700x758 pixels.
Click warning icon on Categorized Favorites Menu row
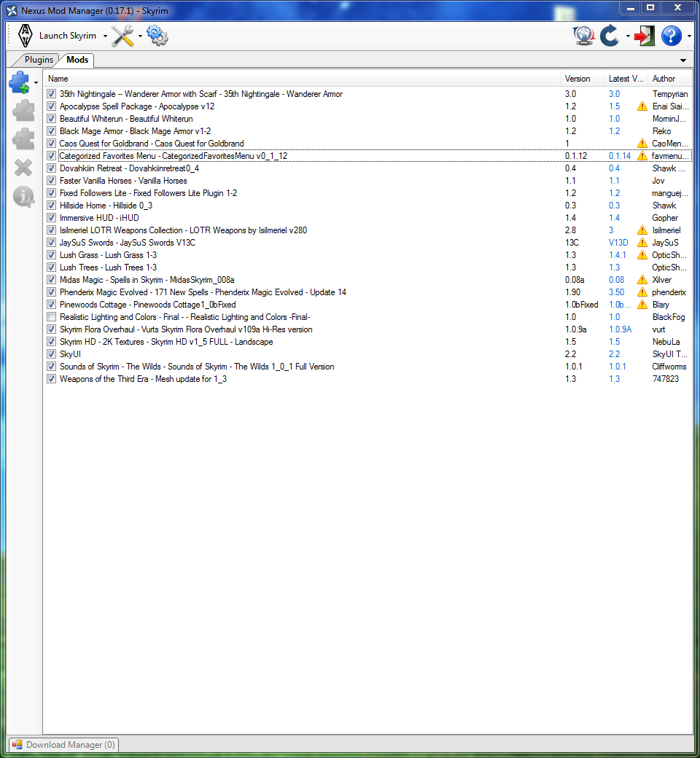click(642, 156)
